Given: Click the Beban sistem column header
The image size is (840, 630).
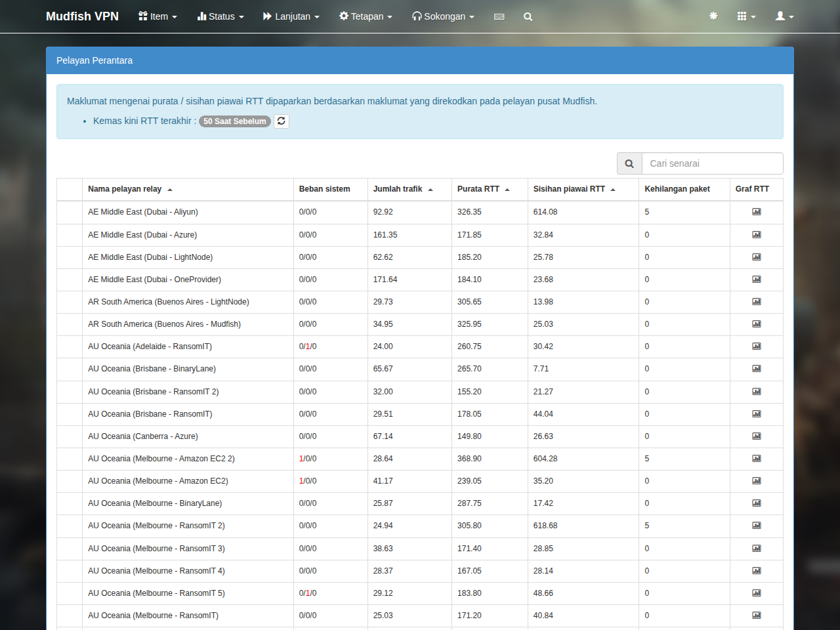Looking at the screenshot, I should coord(324,189).
